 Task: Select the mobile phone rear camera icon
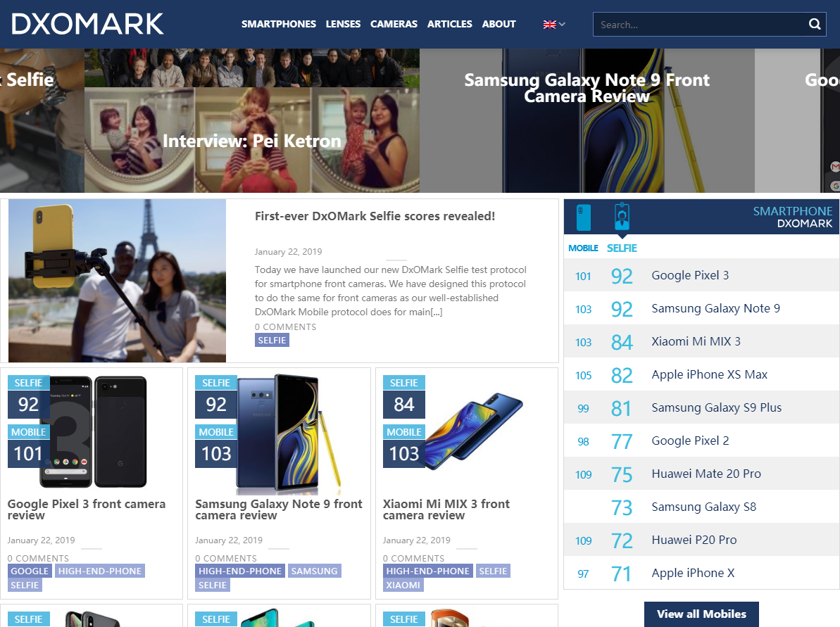click(x=584, y=217)
